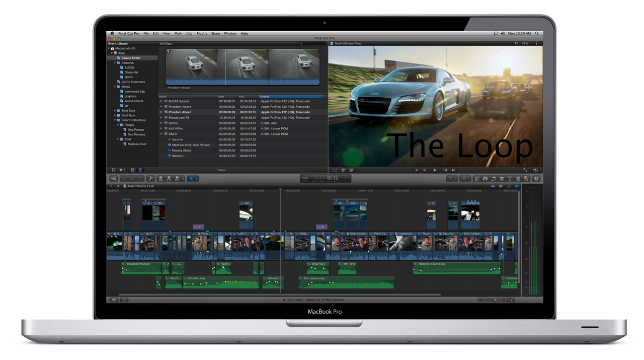Open Event Browser gear action menu
Image resolution: width=644 pixels, height=360 pixels.
click(122, 170)
